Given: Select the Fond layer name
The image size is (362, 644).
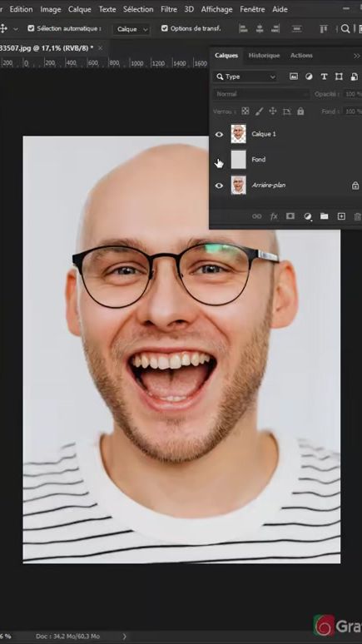Looking at the screenshot, I should tap(259, 160).
